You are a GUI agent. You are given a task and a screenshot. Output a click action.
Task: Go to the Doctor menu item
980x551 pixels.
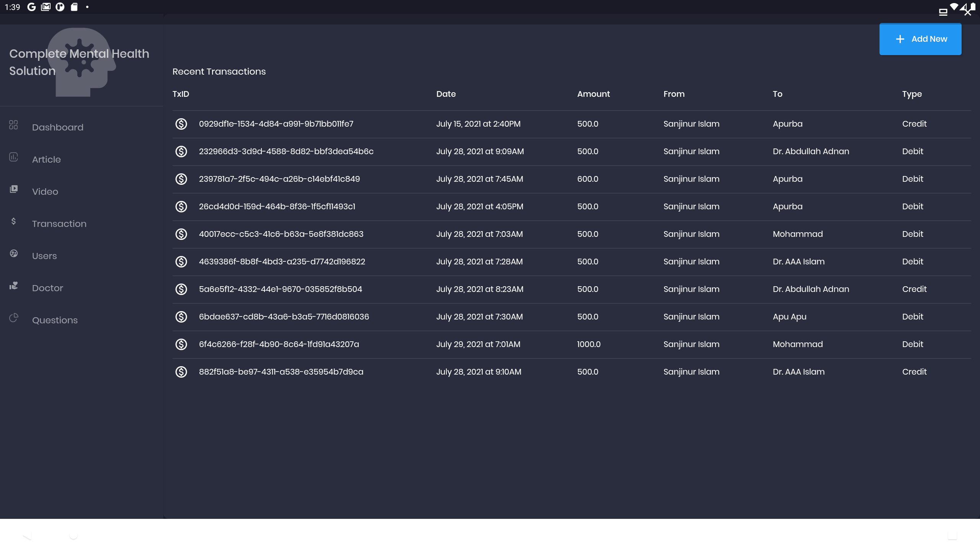pyautogui.click(x=47, y=288)
